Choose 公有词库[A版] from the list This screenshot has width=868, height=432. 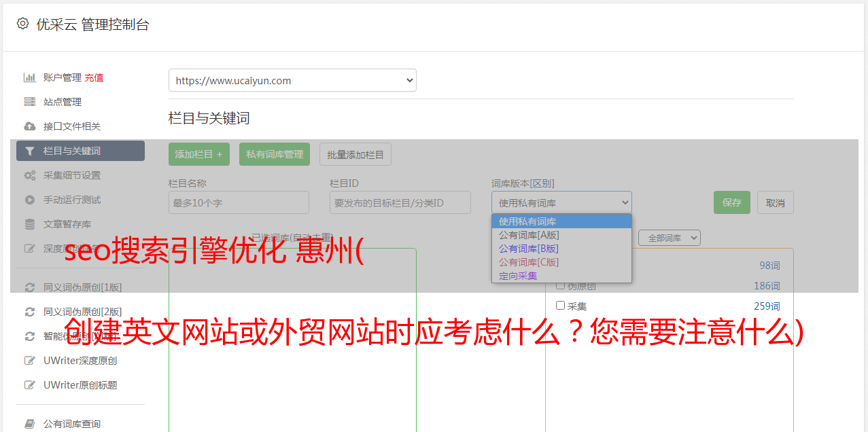561,235
